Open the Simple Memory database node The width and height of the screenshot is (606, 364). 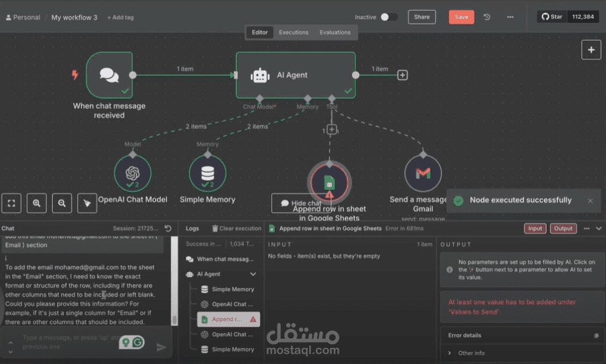[207, 174]
